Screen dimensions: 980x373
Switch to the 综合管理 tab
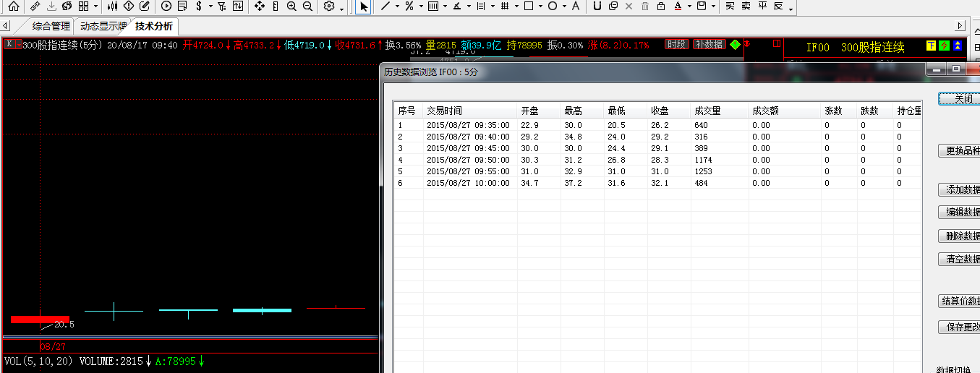51,26
